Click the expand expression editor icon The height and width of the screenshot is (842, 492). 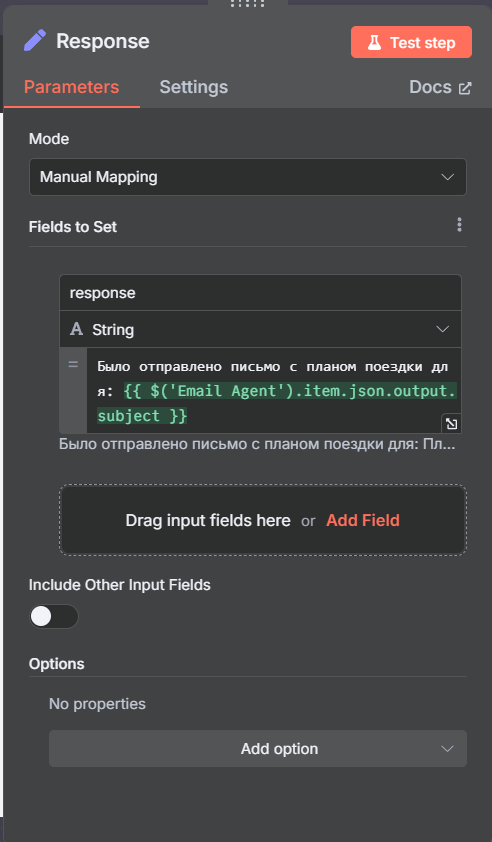[x=451, y=424]
